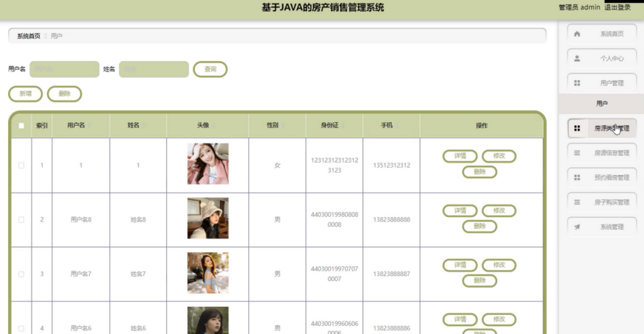Click the 查询 search button
Viewport: 644px width, 334px height.
pos(210,69)
